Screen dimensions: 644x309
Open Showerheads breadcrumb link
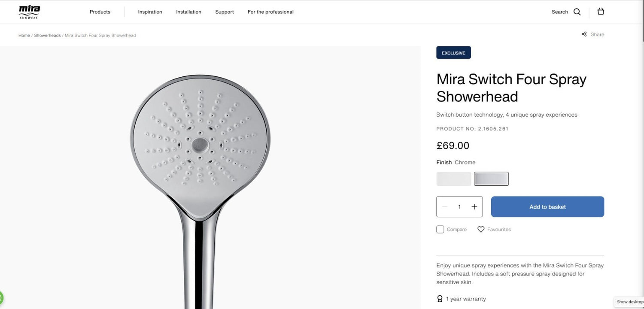47,35
